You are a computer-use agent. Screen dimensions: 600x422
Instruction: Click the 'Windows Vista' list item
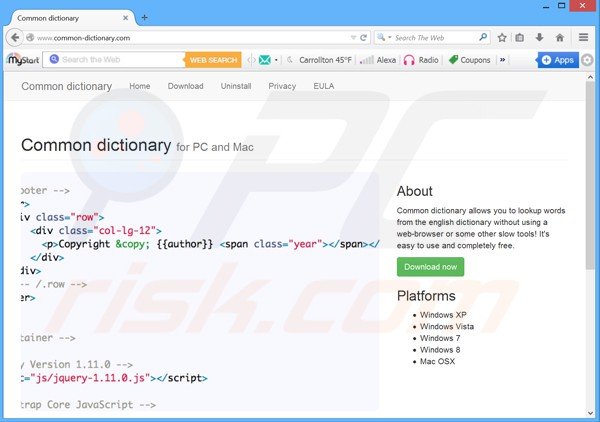tap(447, 327)
